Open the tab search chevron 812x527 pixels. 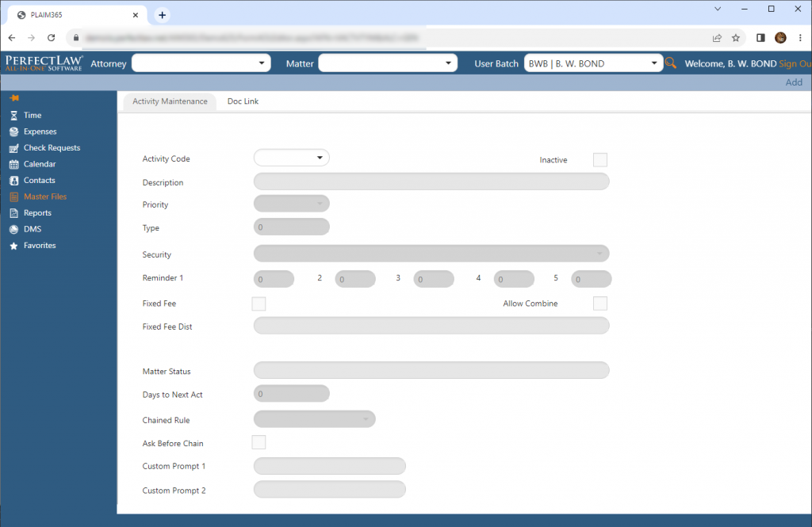tap(718, 9)
